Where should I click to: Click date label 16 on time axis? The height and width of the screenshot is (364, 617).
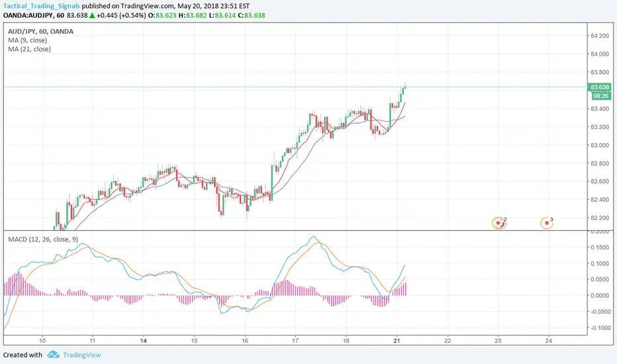click(x=245, y=341)
